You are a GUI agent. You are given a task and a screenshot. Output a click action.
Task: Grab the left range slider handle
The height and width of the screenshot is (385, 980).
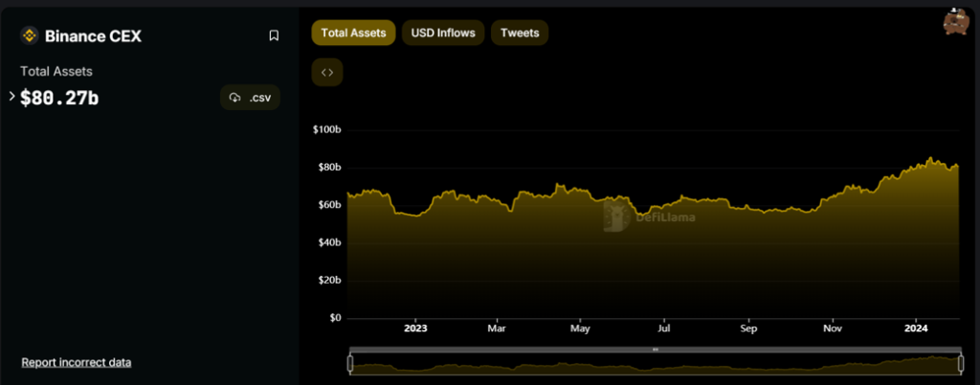tap(350, 364)
